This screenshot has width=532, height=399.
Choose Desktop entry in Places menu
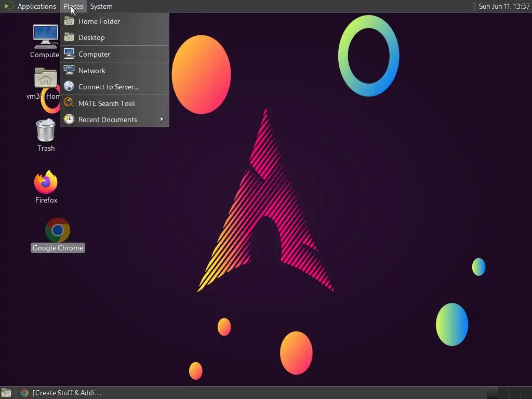[115, 37]
